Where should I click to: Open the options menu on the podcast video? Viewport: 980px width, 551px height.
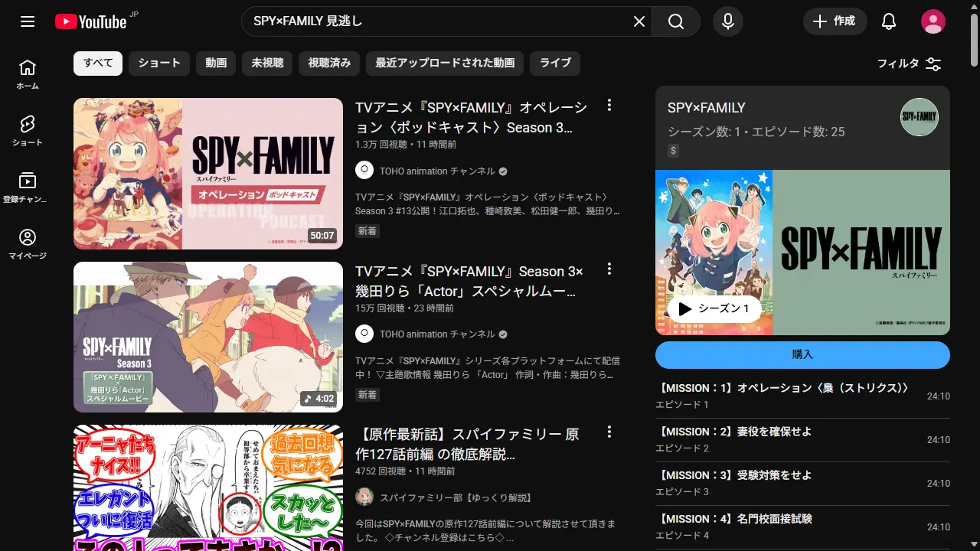(x=609, y=105)
